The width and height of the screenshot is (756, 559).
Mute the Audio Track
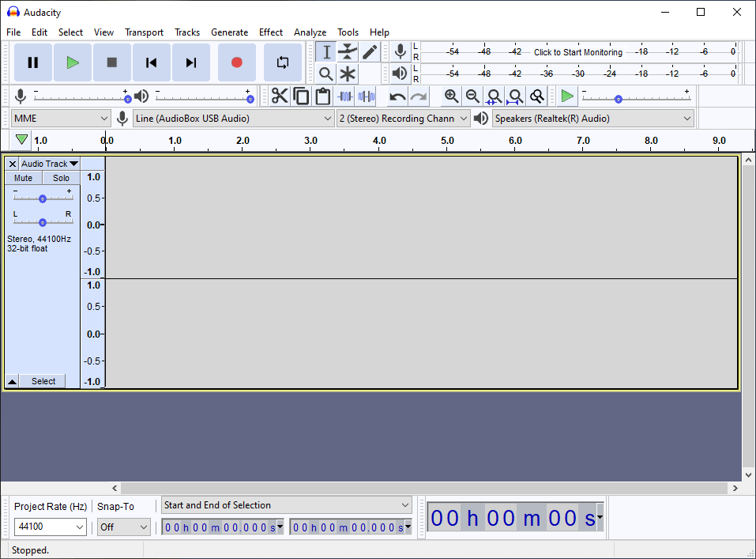24,178
